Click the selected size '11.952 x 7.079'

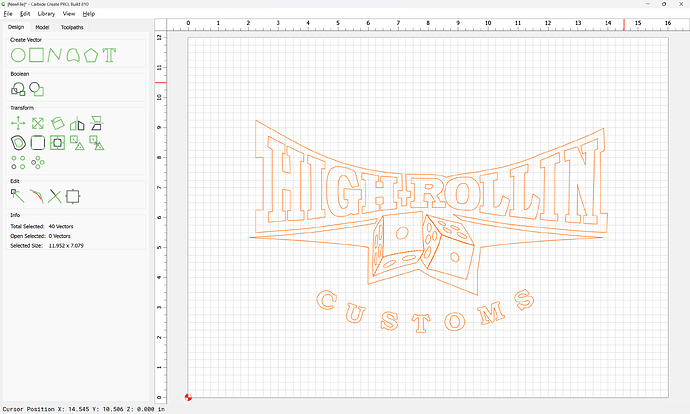coord(66,246)
